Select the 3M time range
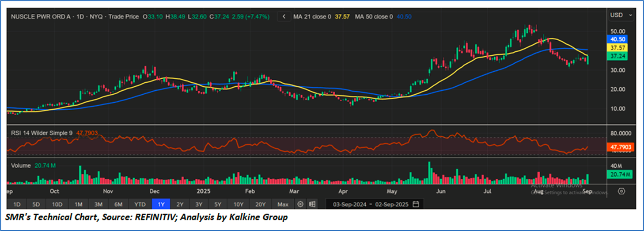This screenshot has height=231, width=644. 98,204
